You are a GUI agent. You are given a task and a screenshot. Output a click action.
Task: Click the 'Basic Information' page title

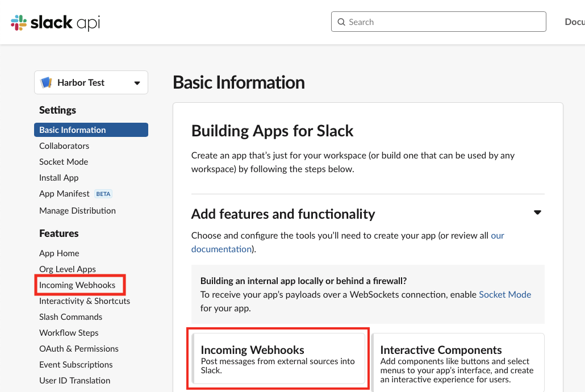pyautogui.click(x=239, y=82)
